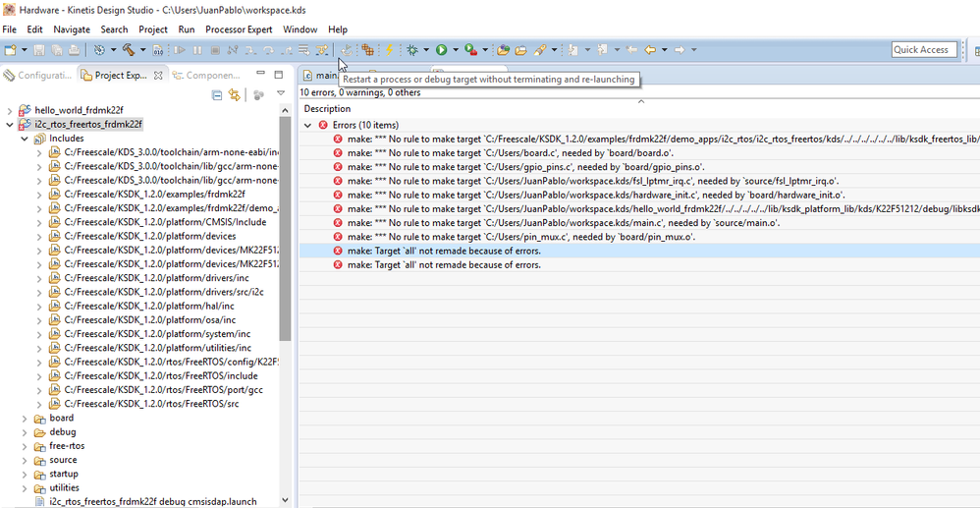Open the Project menu

click(x=153, y=29)
